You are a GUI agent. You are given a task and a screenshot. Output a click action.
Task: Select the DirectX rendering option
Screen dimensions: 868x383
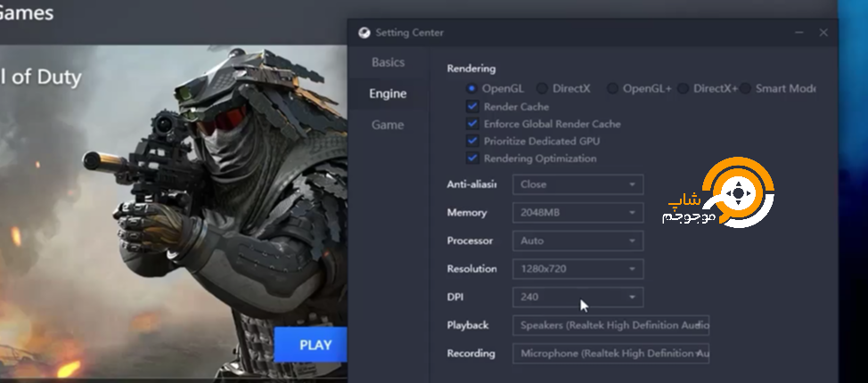[542, 88]
